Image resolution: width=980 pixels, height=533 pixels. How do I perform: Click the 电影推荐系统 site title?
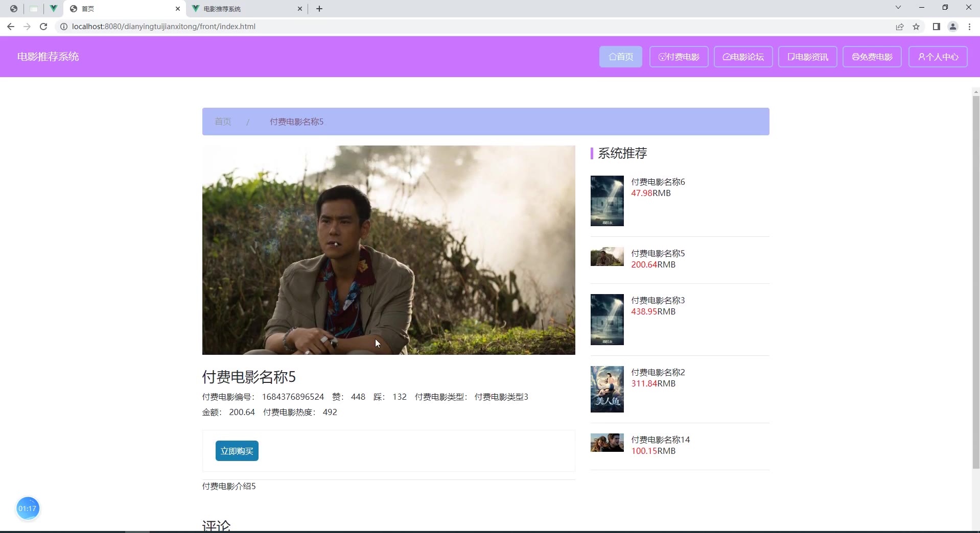tap(48, 57)
